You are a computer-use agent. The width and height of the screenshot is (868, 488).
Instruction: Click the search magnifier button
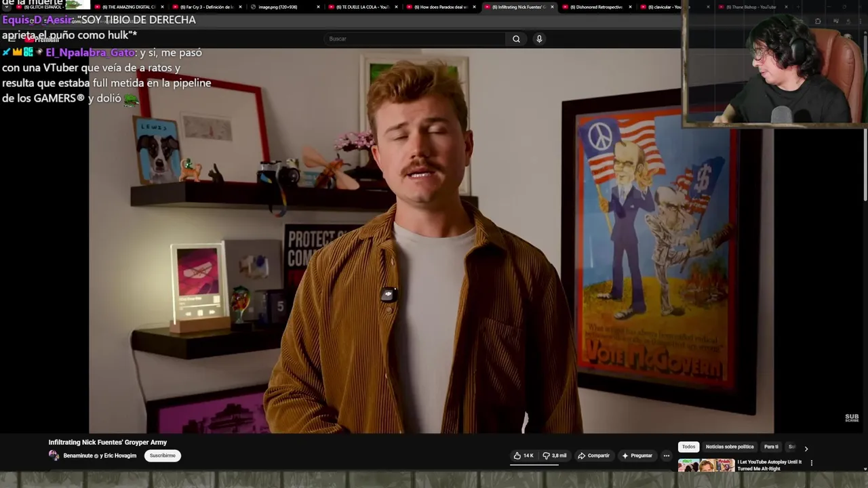516,39
